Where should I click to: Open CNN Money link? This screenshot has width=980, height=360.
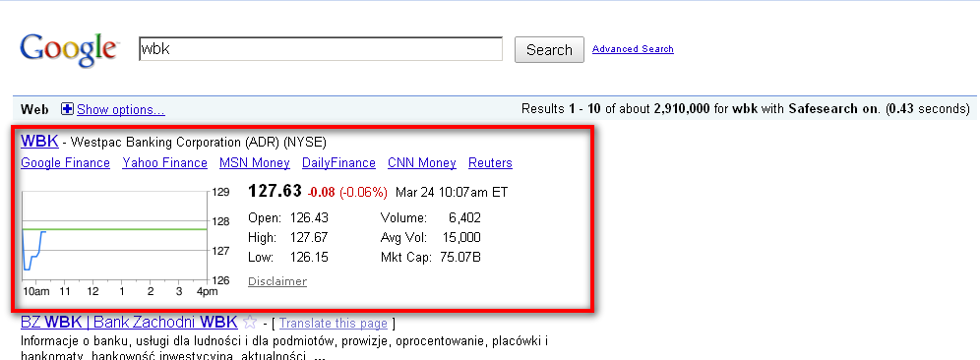point(422,163)
